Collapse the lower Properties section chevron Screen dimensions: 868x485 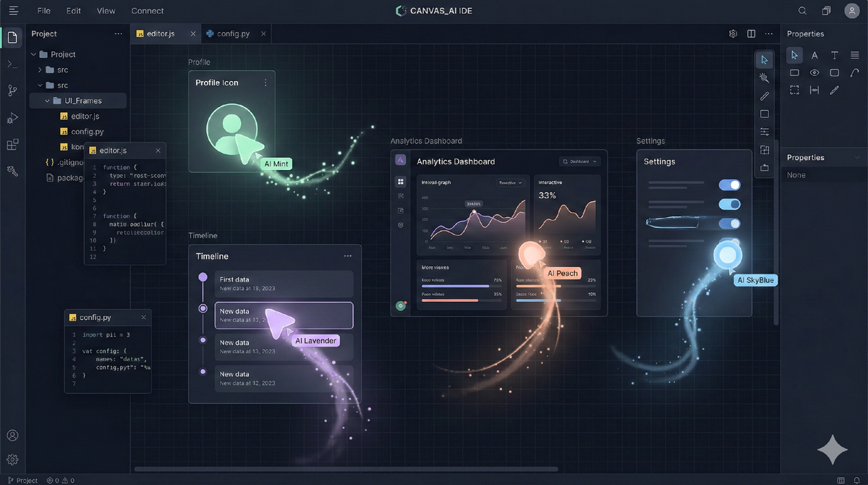(857, 158)
